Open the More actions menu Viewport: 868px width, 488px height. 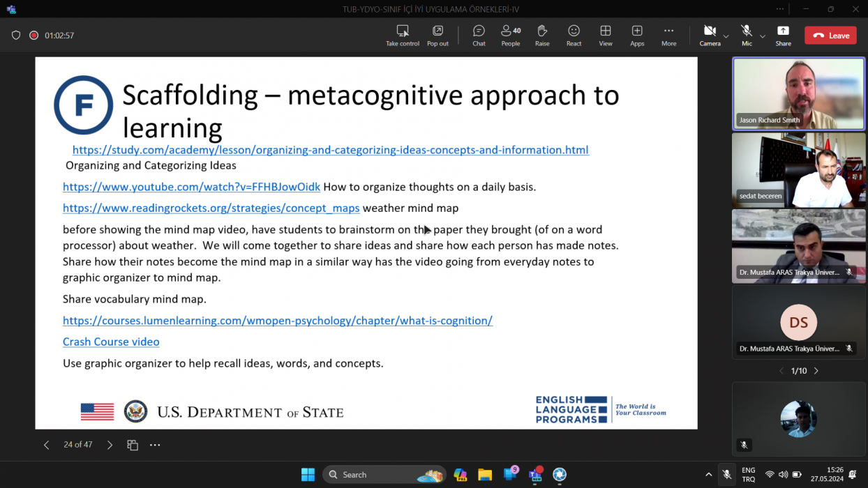668,35
